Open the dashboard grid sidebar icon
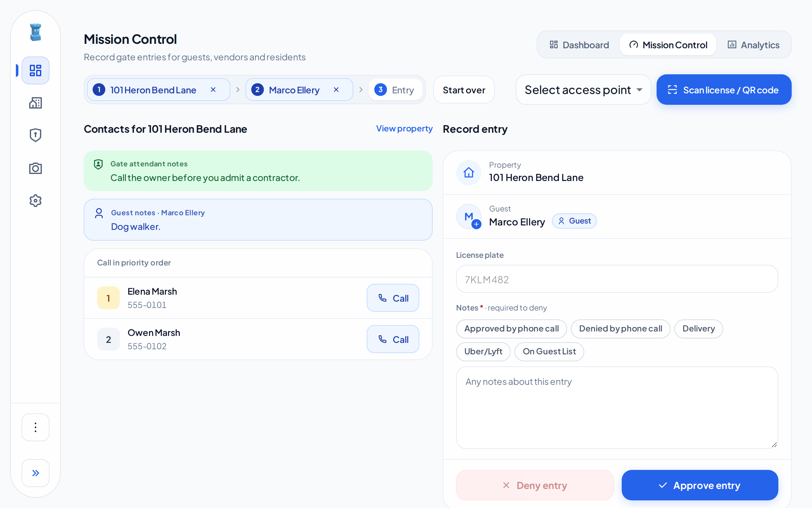Screen dimensions: 812x508 (x=36, y=70)
